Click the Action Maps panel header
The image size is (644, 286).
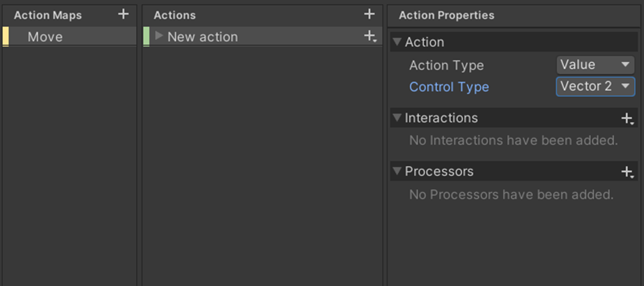(x=48, y=15)
